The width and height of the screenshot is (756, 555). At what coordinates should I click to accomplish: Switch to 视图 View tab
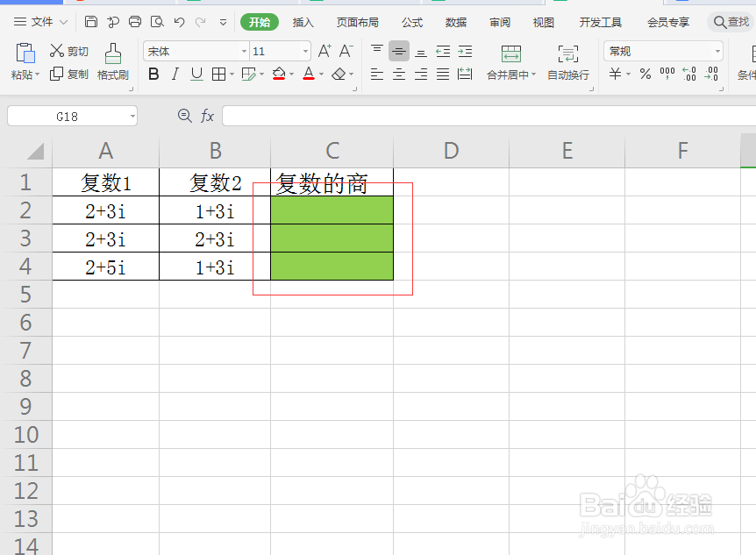(544, 22)
